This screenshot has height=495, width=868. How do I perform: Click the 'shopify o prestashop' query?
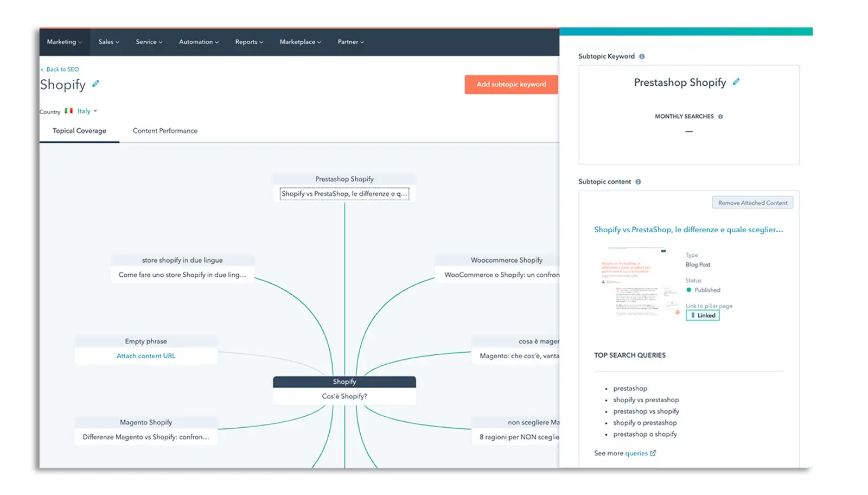point(644,423)
